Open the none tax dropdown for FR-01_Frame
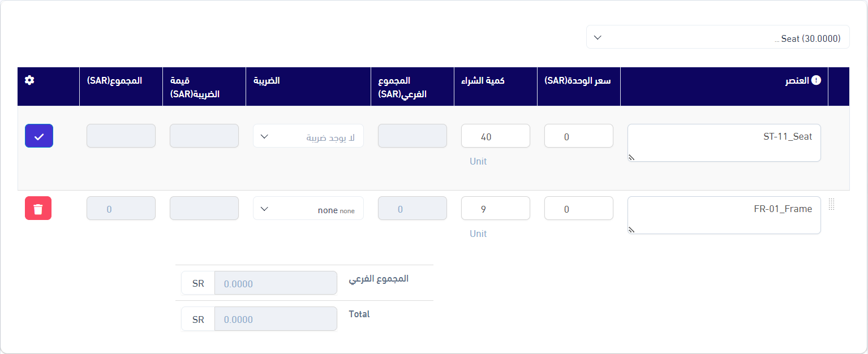868x354 pixels. (308, 209)
